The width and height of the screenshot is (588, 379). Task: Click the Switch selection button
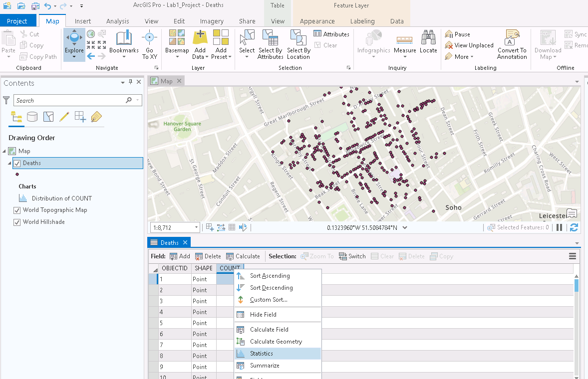pyautogui.click(x=352, y=256)
